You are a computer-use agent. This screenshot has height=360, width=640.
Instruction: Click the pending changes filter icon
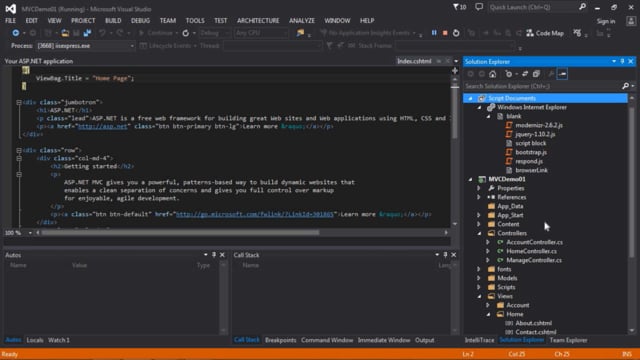click(x=509, y=74)
